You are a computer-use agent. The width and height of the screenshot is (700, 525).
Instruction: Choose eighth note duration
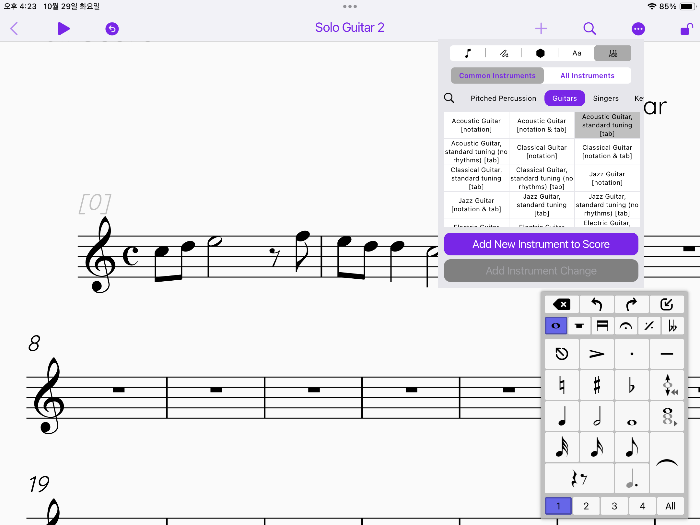(x=631, y=447)
